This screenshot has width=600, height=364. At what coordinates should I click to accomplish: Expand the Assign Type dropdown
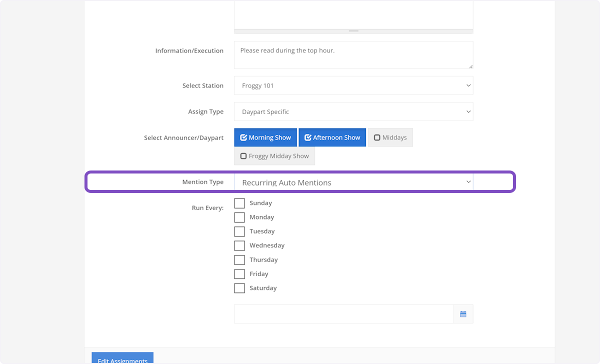pyautogui.click(x=353, y=111)
